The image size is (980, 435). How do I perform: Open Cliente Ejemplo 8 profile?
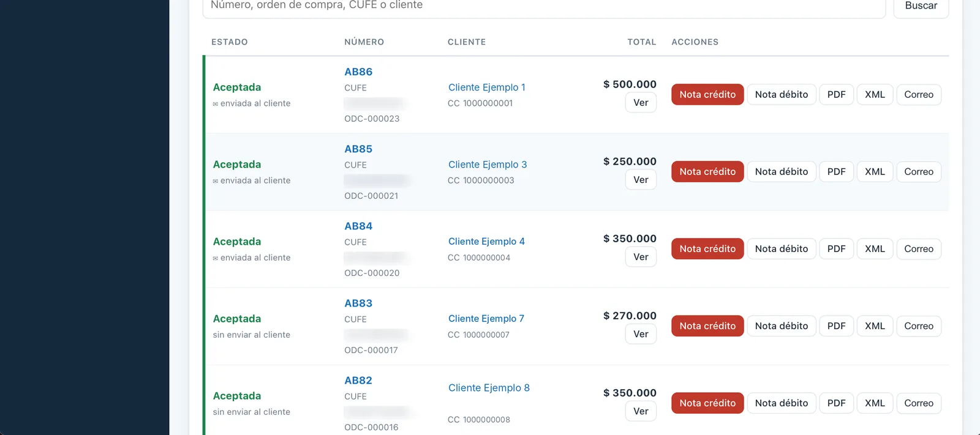coord(489,388)
